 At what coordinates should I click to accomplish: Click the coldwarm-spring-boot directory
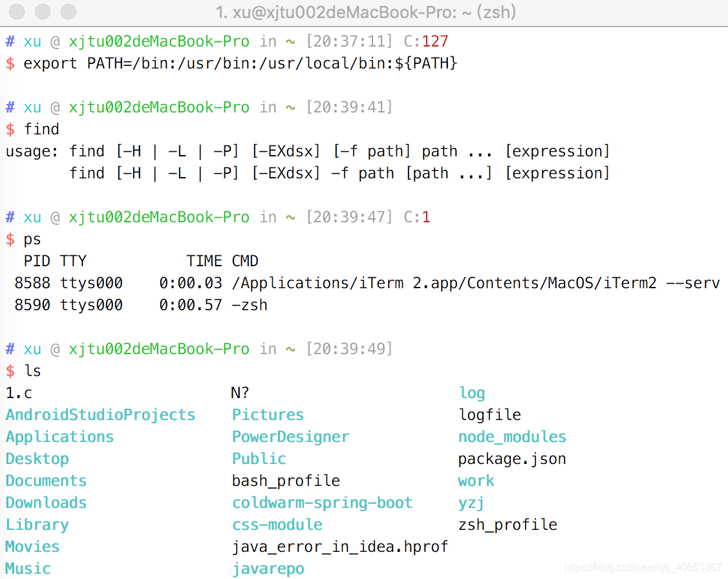coord(322,503)
